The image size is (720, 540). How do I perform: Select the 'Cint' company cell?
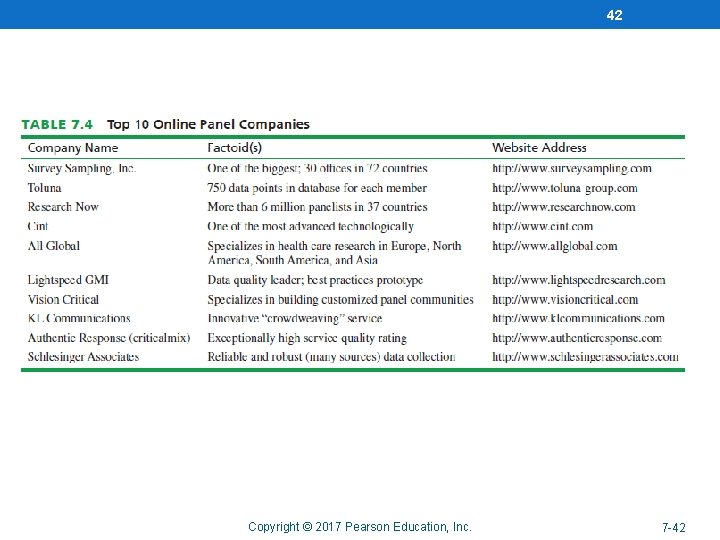coord(38,226)
